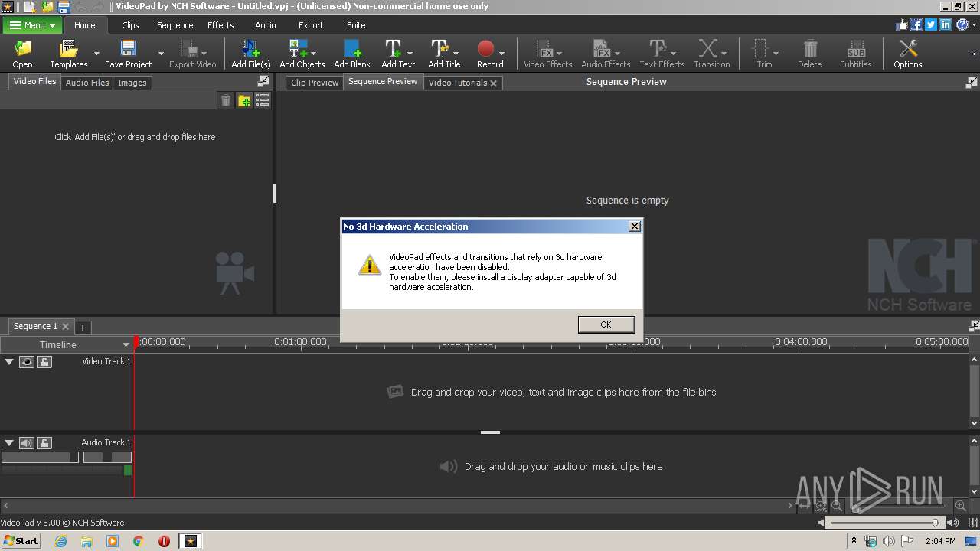Switch to Images bin tab
This screenshot has width=980, height=551.
point(132,82)
